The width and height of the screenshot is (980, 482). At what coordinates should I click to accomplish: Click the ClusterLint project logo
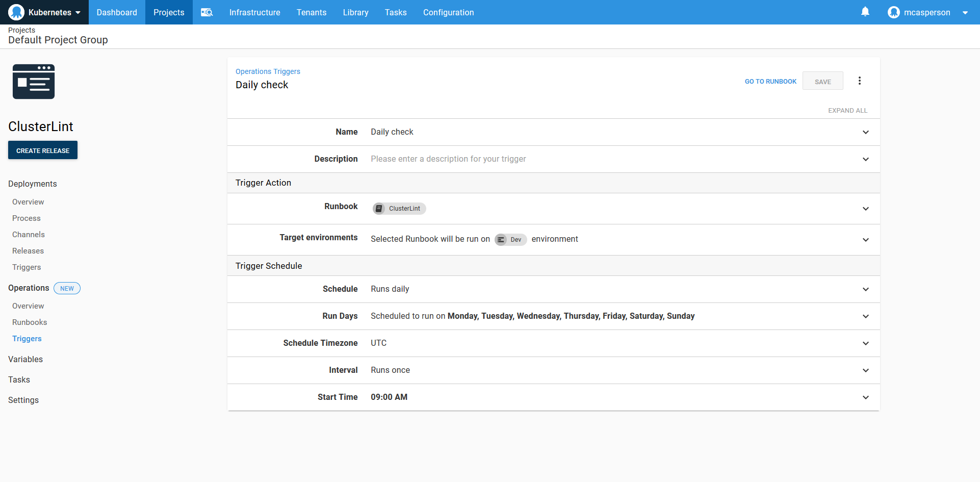tap(33, 82)
